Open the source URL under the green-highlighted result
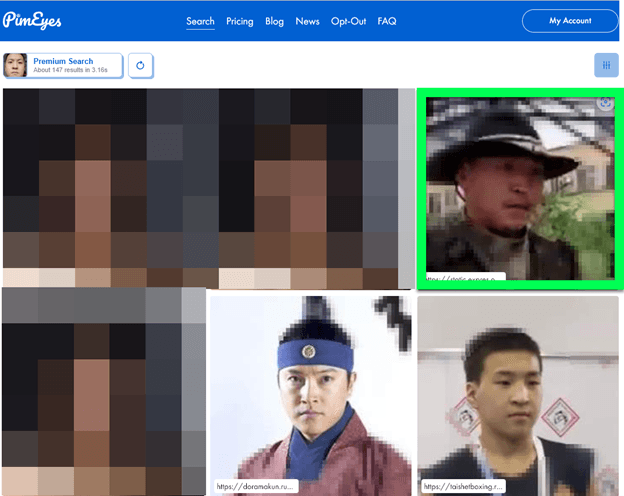Image resolution: width=624 pixels, height=496 pixels. [x=464, y=278]
